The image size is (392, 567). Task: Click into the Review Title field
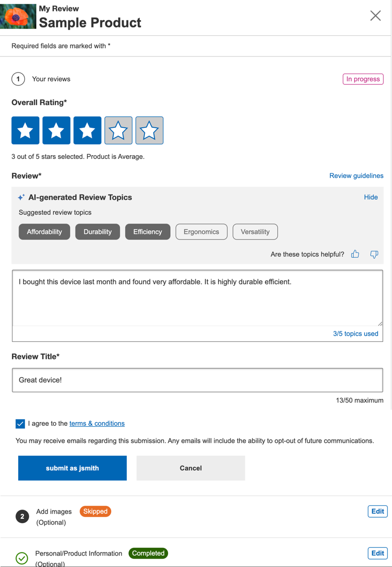[x=197, y=380]
